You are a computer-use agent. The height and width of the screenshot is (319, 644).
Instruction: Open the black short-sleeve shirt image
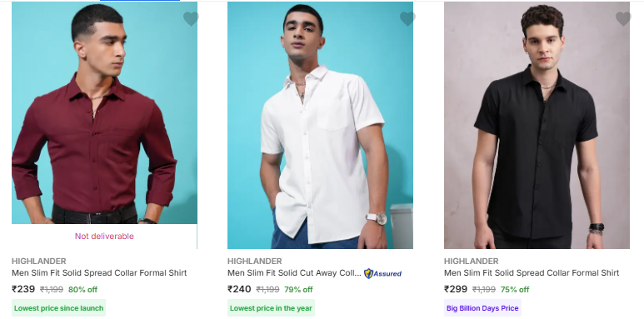(x=537, y=125)
